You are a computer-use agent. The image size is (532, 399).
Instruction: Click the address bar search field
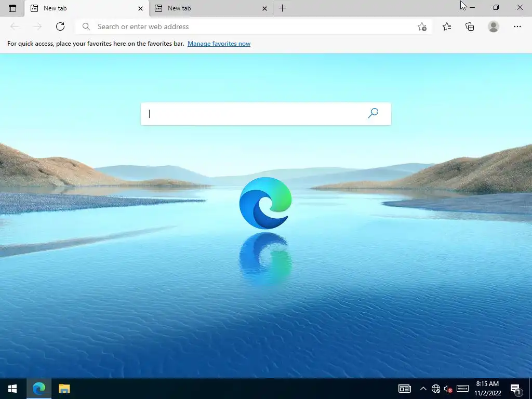click(254, 26)
